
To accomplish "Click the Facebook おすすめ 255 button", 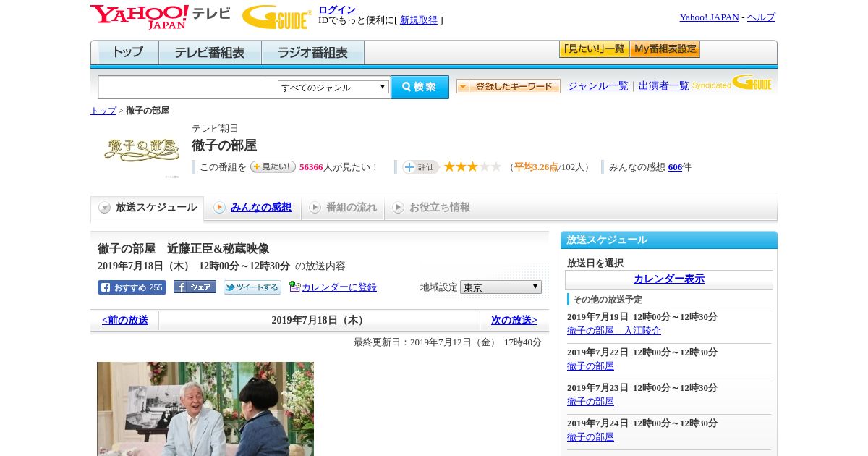I will pyautogui.click(x=132, y=287).
